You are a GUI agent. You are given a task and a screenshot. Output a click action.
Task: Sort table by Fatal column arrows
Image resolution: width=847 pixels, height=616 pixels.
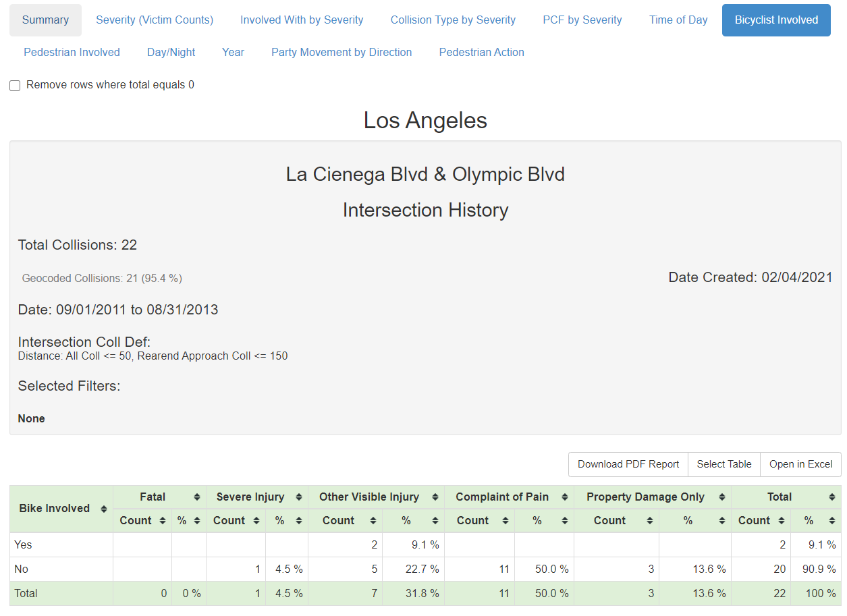pyautogui.click(x=197, y=497)
